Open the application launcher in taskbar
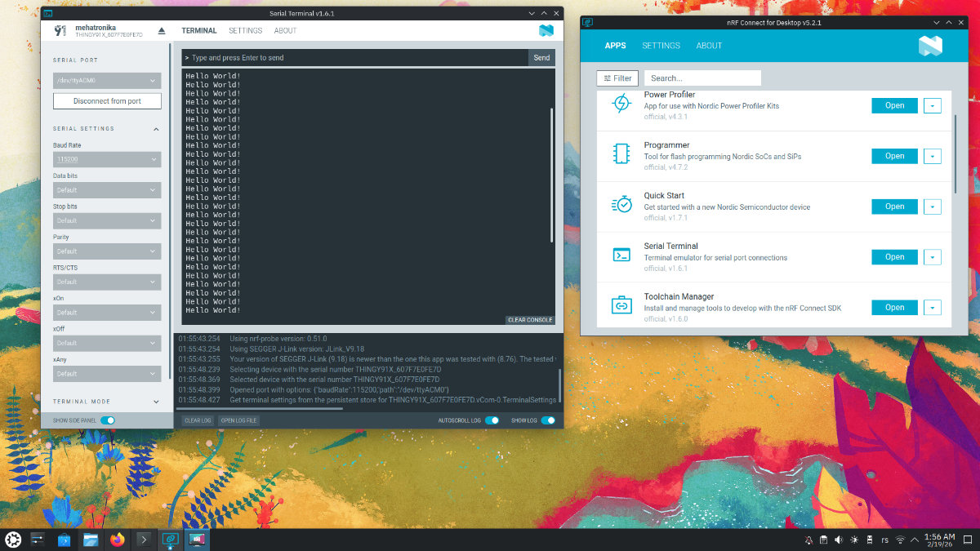 [x=13, y=540]
